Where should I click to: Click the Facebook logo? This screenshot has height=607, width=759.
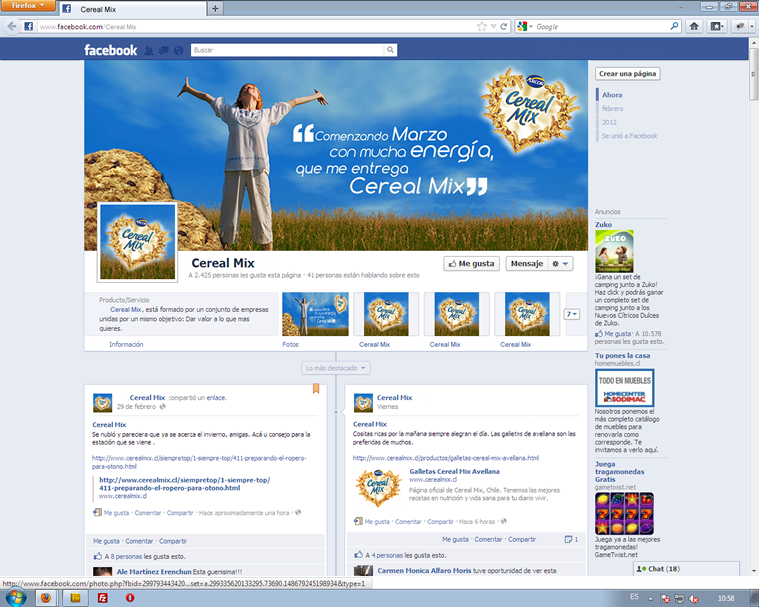(110, 50)
